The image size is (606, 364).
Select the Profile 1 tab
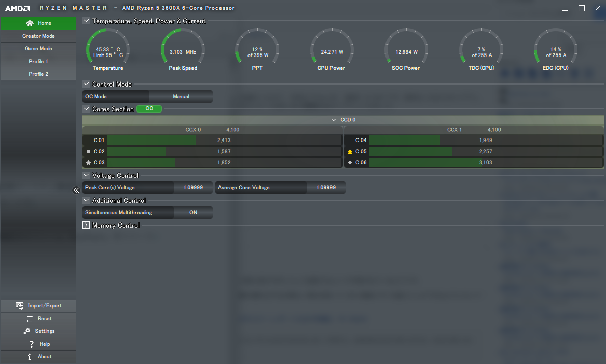coord(38,62)
